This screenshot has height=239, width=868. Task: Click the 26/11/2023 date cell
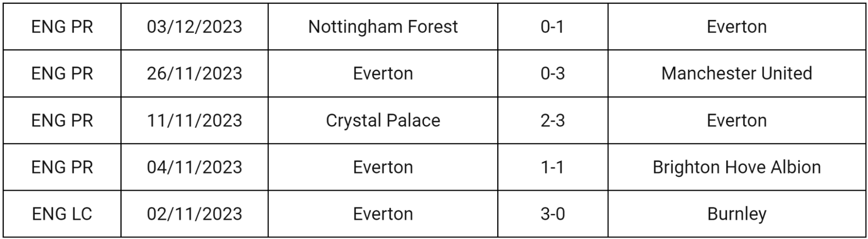click(x=195, y=73)
